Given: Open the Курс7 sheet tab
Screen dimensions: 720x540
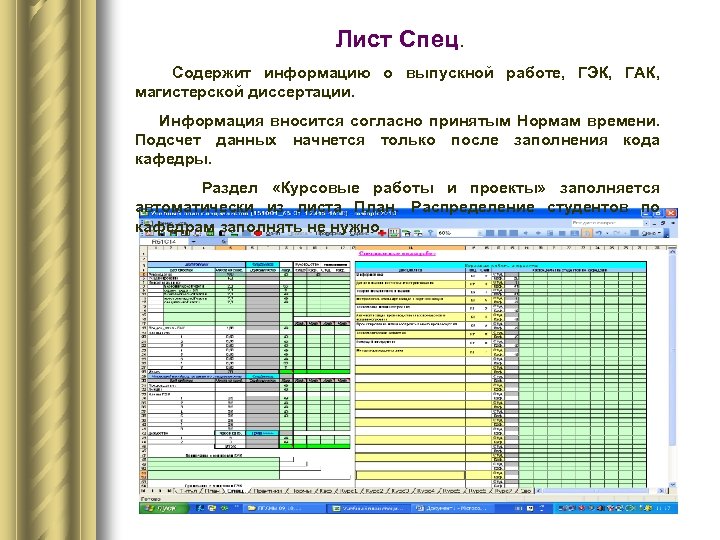Looking at the screenshot, I should (504, 491).
